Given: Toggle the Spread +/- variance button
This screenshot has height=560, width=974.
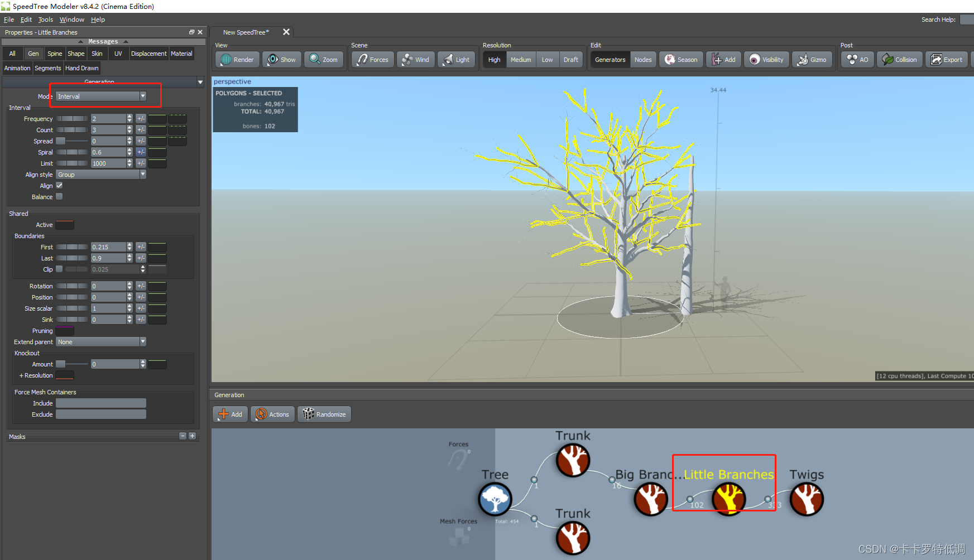Looking at the screenshot, I should tap(141, 141).
